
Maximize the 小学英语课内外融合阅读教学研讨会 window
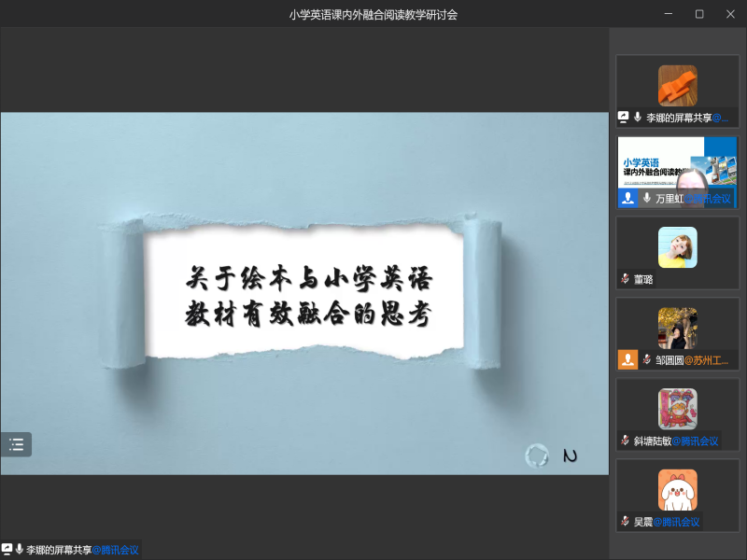[699, 14]
